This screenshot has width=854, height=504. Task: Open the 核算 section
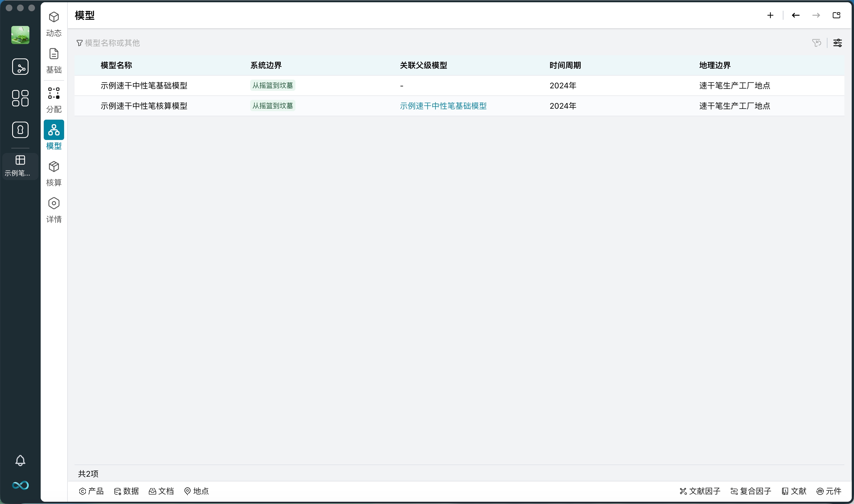(54, 173)
